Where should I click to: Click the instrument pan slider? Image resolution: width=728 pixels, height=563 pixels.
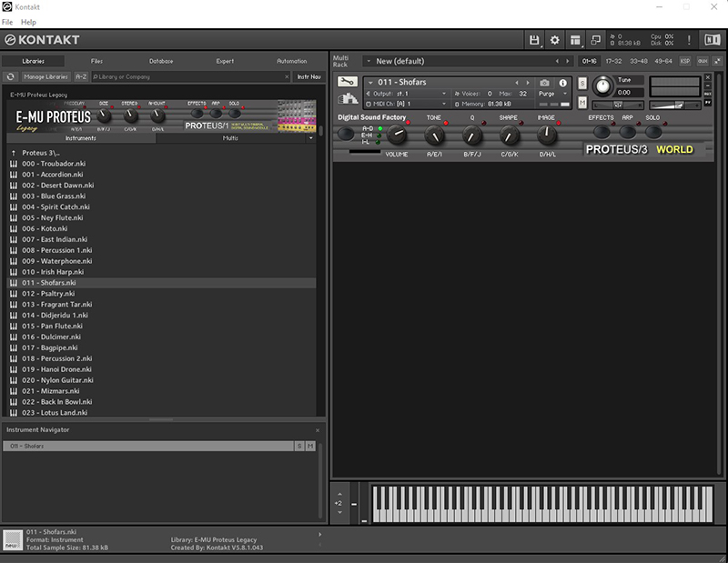pyautogui.click(x=618, y=105)
